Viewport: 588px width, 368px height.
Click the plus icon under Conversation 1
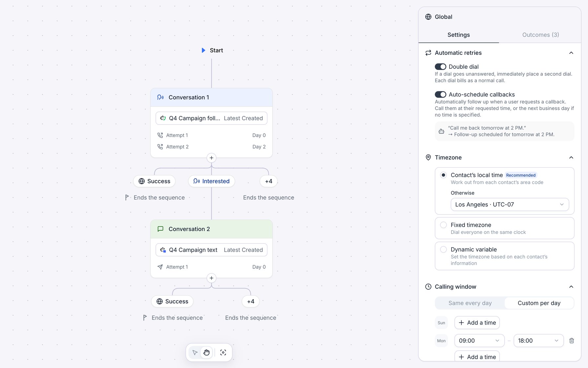[212, 158]
